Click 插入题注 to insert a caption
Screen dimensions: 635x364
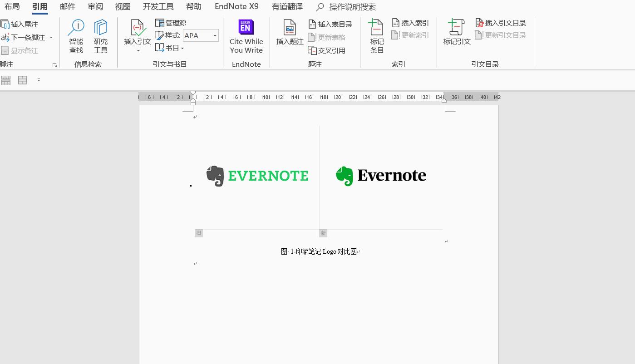pos(290,33)
